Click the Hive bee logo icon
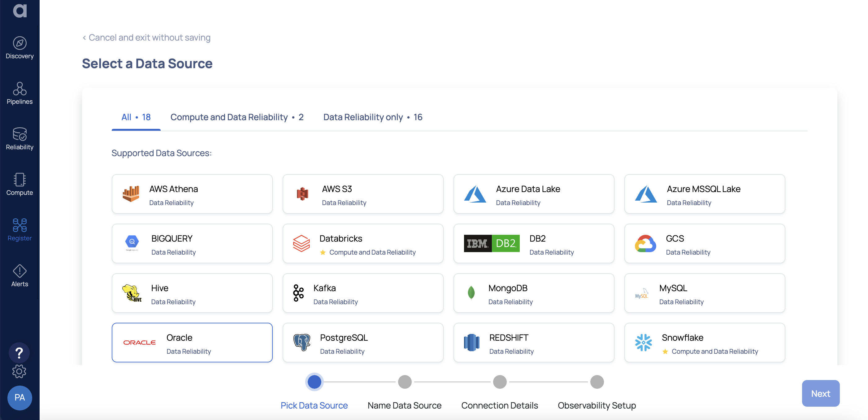This screenshot has height=420, width=868. 132,293
